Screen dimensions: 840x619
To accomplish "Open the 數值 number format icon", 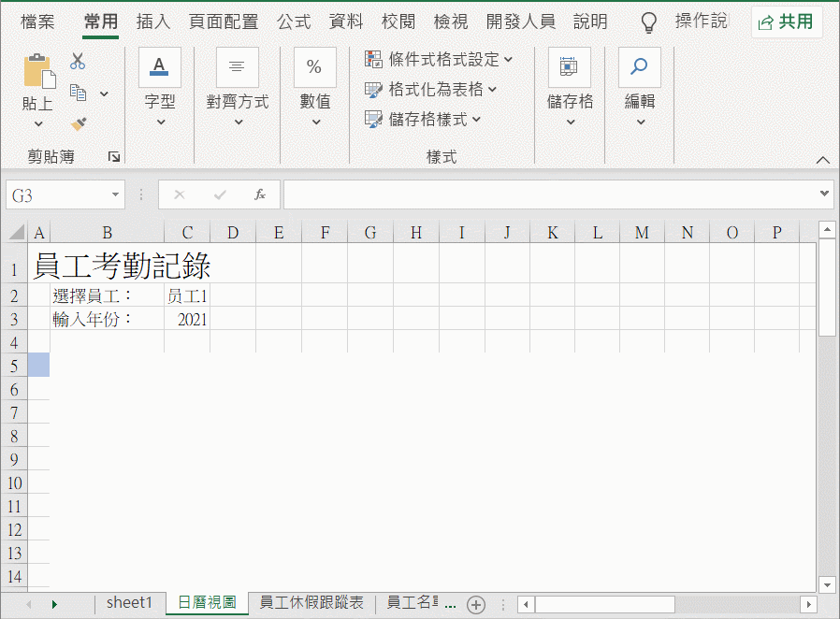I will coord(315,68).
